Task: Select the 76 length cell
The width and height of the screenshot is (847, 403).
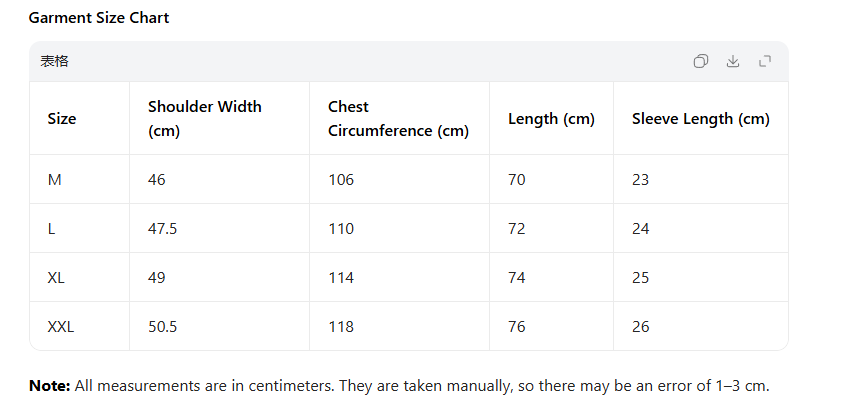Action: point(517,327)
